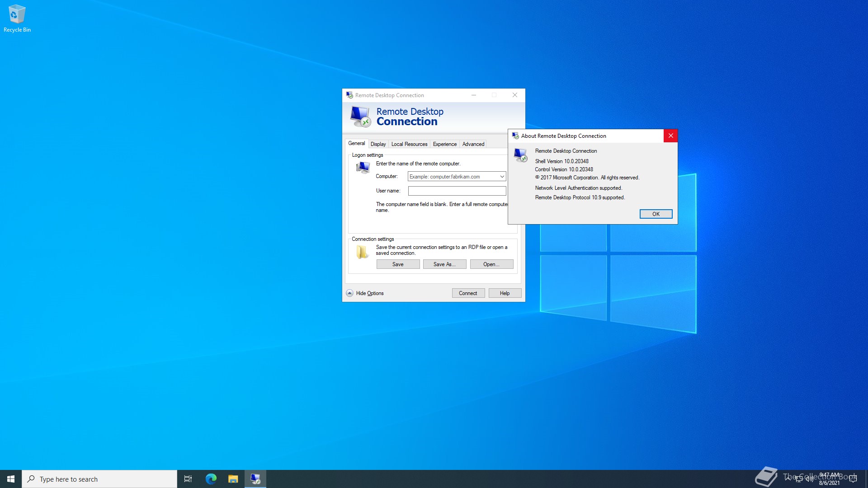
Task: Click the search magnifier icon in the taskbar
Action: click(31, 479)
